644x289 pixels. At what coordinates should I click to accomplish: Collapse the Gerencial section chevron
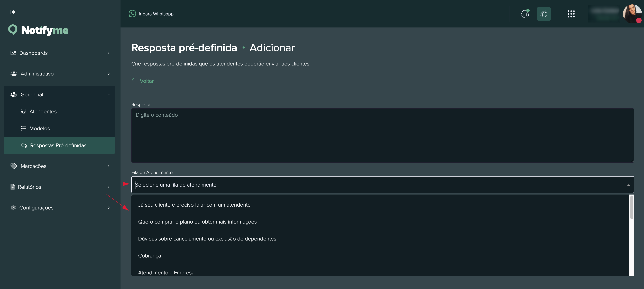tap(108, 94)
